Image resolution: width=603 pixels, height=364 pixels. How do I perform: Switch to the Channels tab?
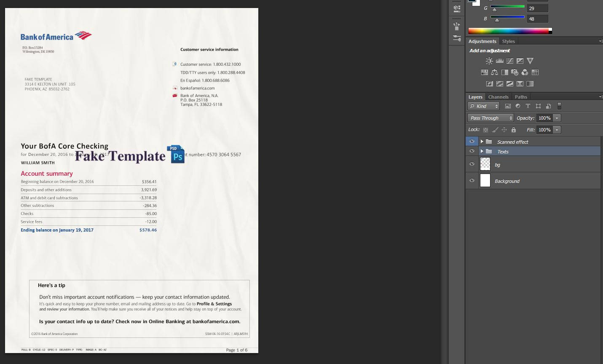click(x=498, y=97)
